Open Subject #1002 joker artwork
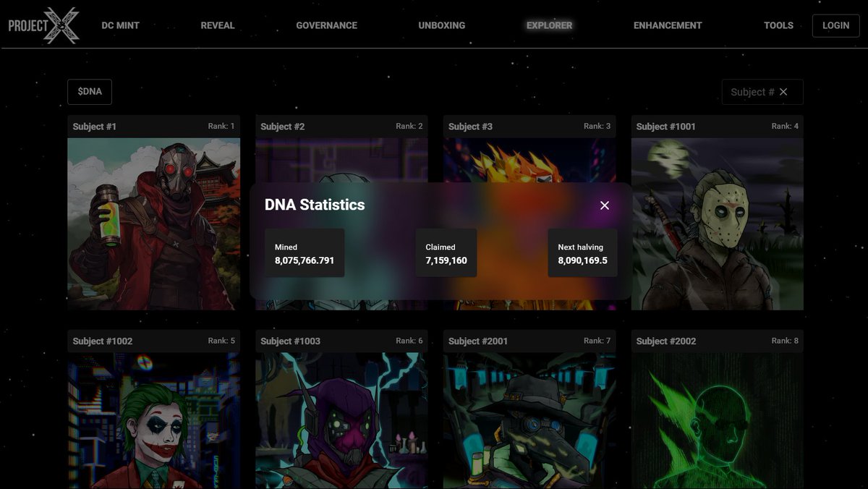The width and height of the screenshot is (868, 489). point(153,420)
